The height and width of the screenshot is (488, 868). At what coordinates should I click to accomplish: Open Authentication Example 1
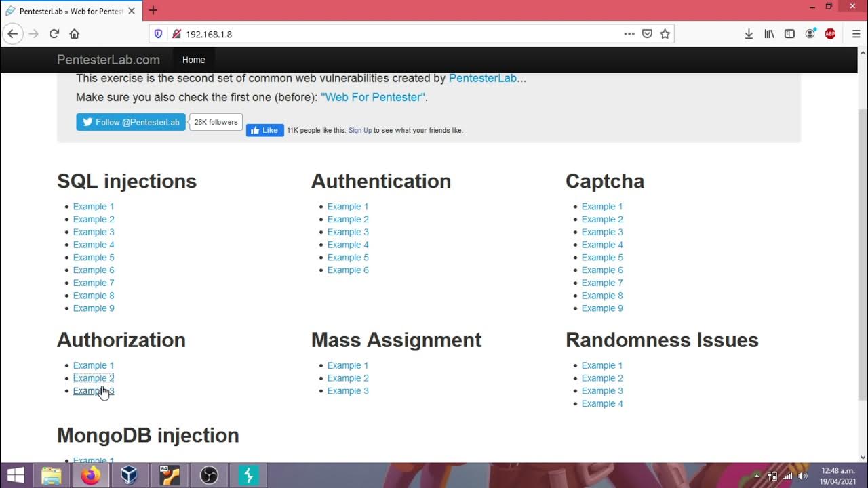click(x=348, y=207)
